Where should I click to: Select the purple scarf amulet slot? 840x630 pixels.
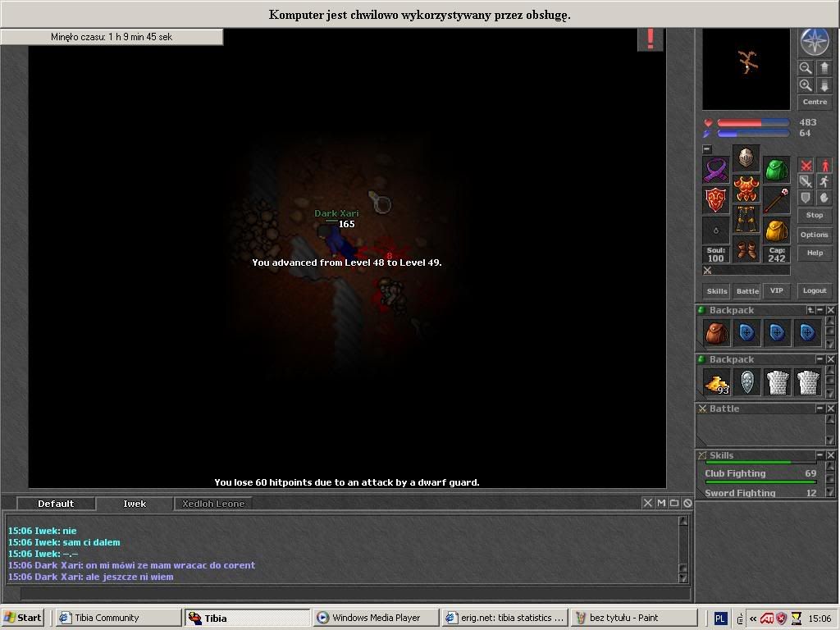click(x=715, y=171)
